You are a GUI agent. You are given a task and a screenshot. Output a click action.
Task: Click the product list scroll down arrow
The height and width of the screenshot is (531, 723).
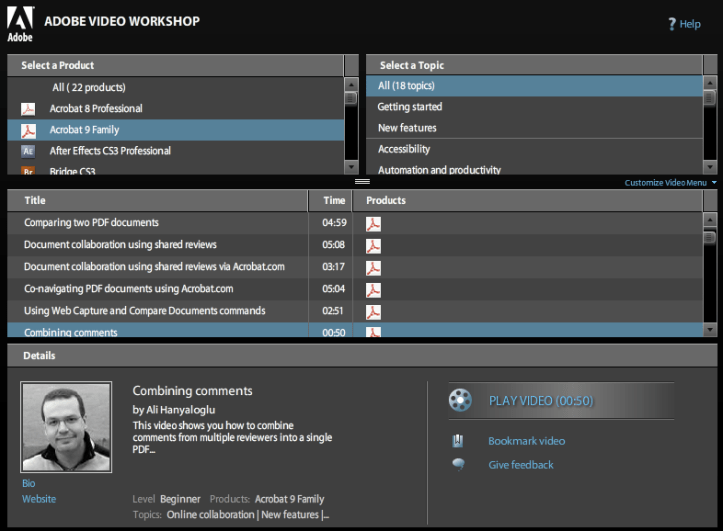click(351, 167)
